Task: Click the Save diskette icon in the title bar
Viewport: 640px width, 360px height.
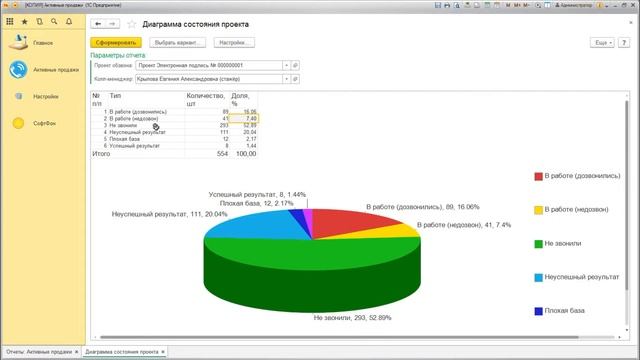Action: [x=438, y=5]
